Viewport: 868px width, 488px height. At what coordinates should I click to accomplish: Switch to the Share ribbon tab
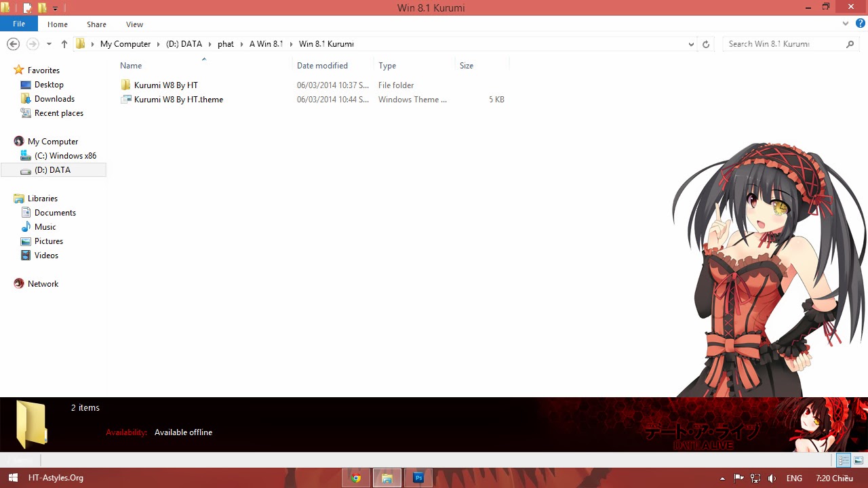point(96,24)
